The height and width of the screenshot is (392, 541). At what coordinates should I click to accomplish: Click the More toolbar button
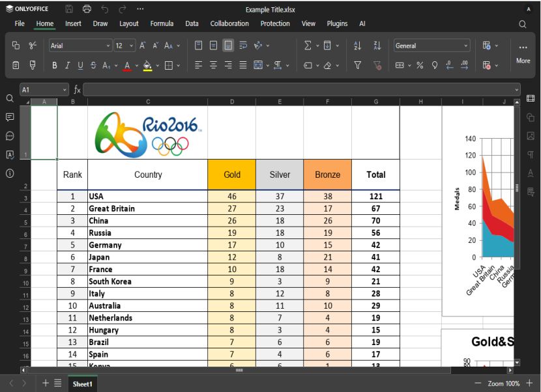[x=523, y=53]
